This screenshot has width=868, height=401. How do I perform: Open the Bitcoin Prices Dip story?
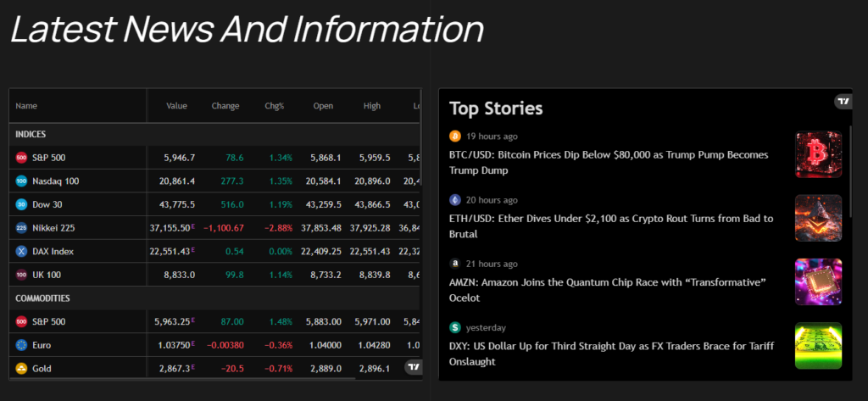pyautogui.click(x=609, y=163)
